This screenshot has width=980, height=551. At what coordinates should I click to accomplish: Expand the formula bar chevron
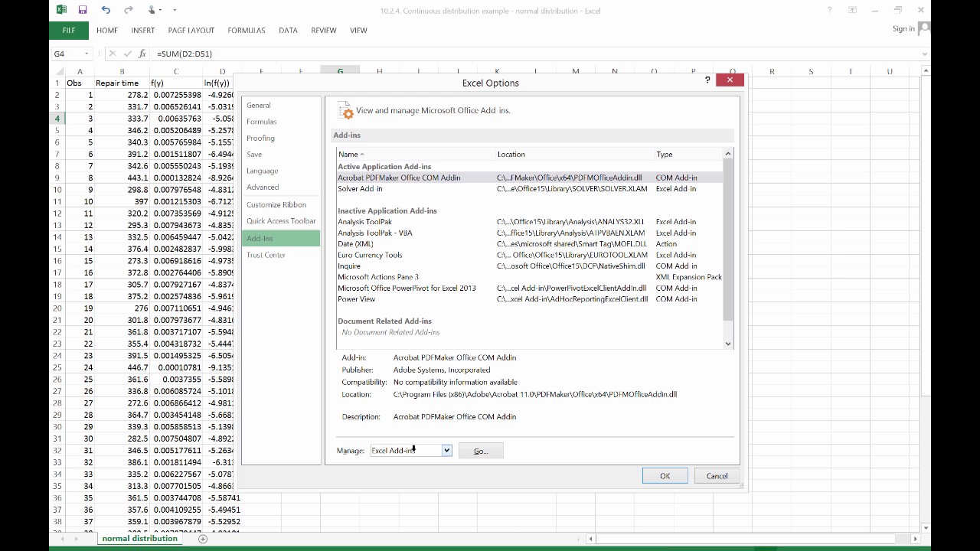click(925, 54)
